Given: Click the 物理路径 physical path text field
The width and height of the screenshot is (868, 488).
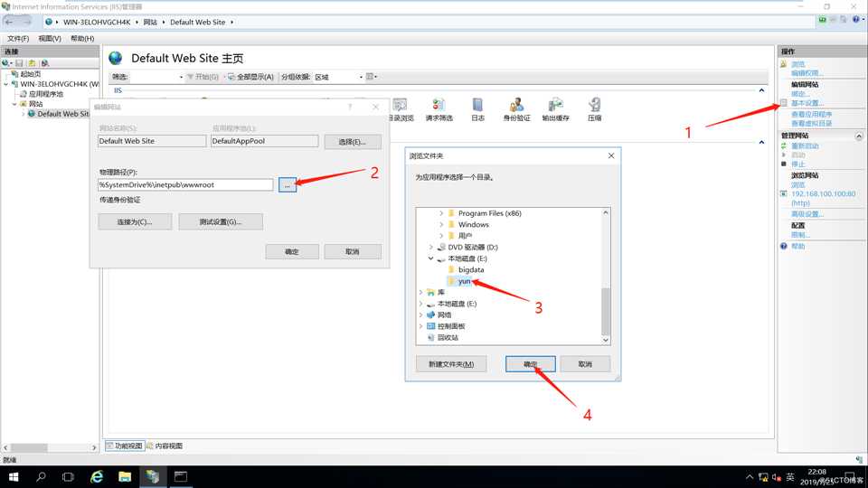Looking at the screenshot, I should [x=185, y=184].
